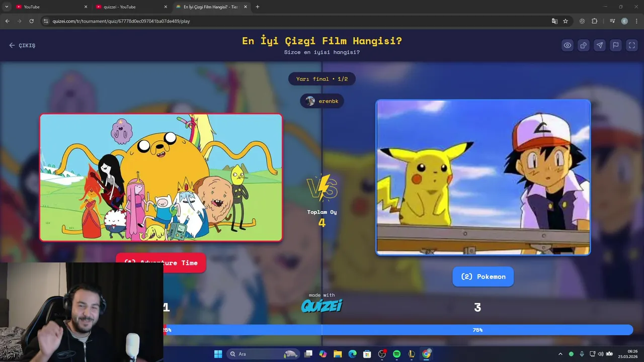Click the browser forward arrow

19,21
